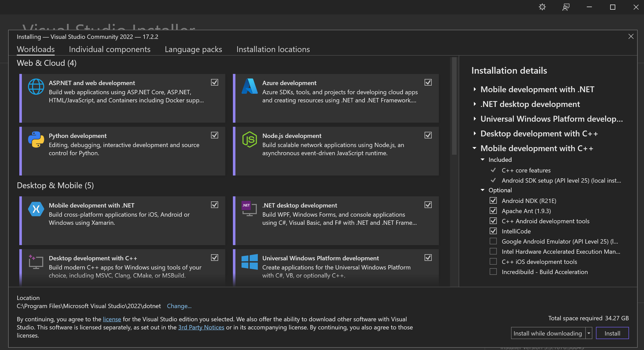Click the Node.js hexagon icon
The image size is (644, 350).
click(x=249, y=139)
